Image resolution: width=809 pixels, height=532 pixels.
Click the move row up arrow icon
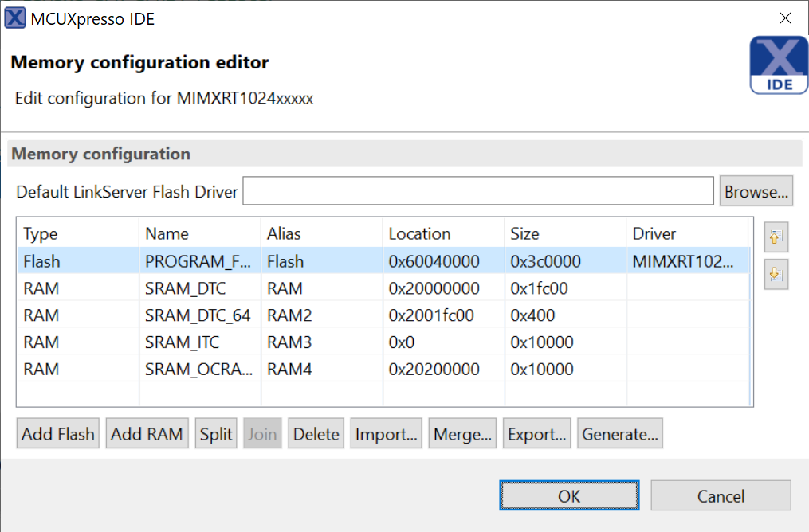click(x=776, y=237)
